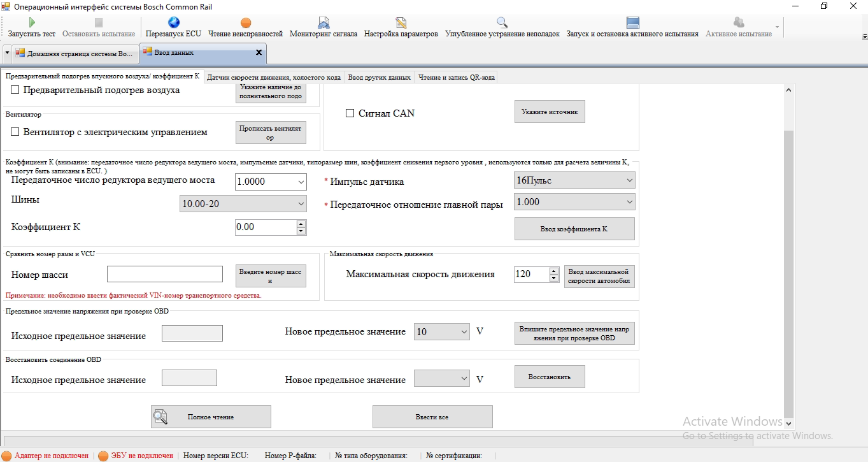Image resolution: width=868 pixels, height=462 pixels.
Task: Click the Адаптер не подключен status indicator
Action: point(45,456)
